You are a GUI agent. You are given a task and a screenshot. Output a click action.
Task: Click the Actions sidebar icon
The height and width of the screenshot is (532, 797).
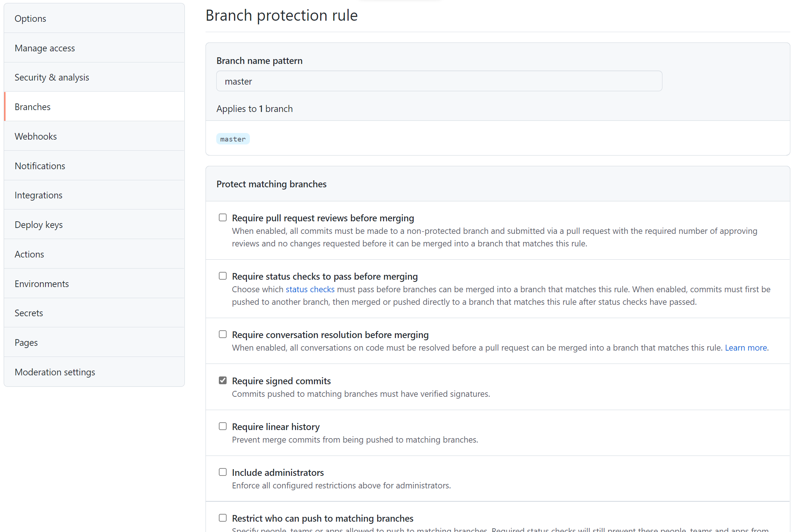[x=28, y=253]
